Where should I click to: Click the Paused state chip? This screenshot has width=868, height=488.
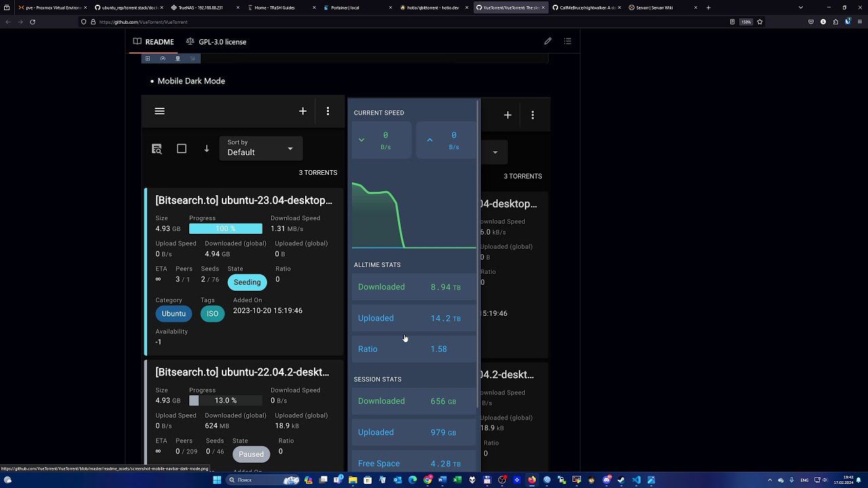pos(251,454)
